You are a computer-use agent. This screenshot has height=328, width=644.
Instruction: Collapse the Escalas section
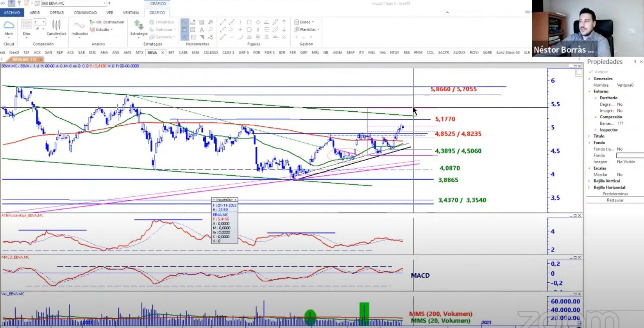[x=589, y=168]
